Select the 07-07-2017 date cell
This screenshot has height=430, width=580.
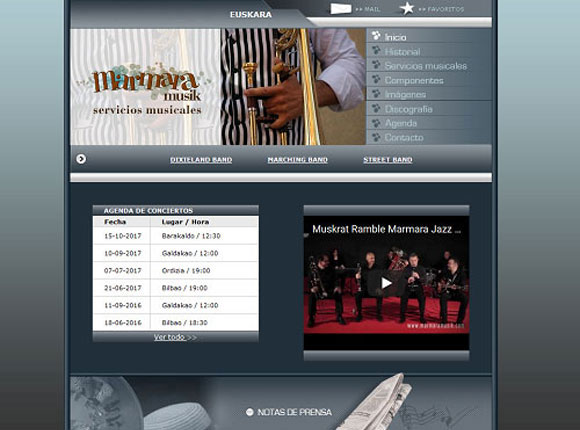[x=122, y=271]
